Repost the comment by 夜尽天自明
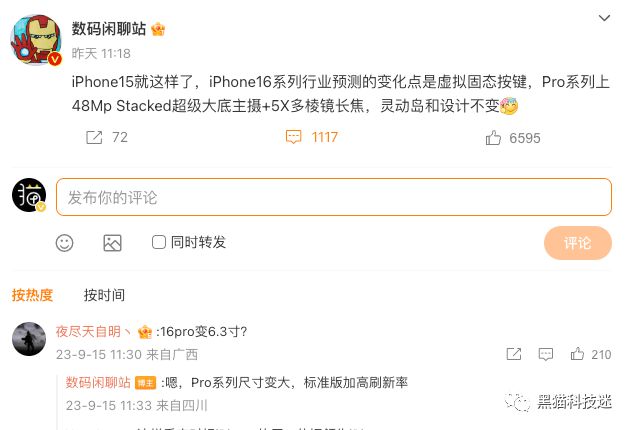The image size is (632, 430). point(514,354)
